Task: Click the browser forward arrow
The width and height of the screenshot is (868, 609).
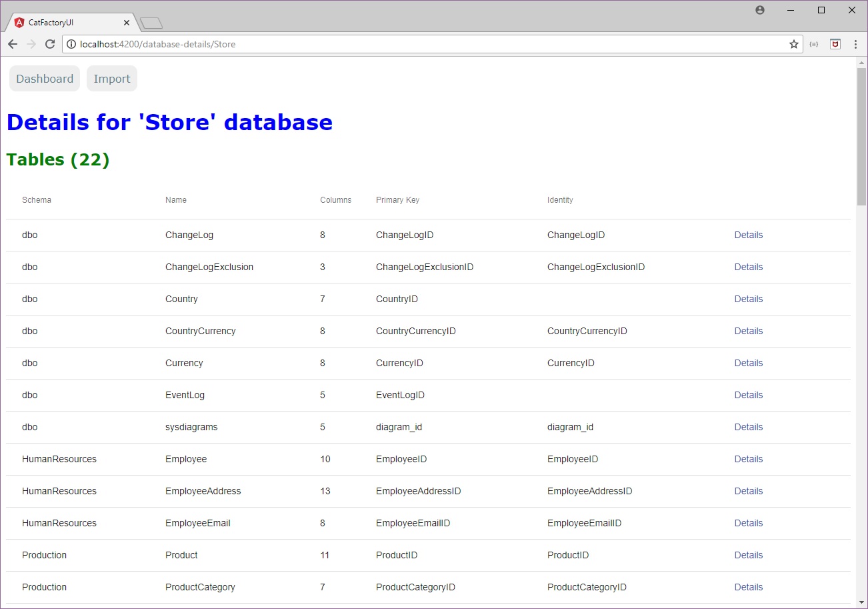Action: pos(31,44)
